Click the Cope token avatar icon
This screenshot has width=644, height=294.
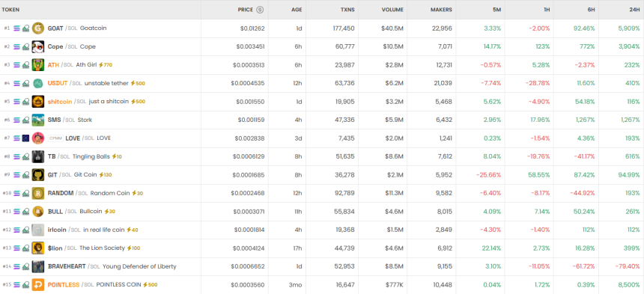37,46
